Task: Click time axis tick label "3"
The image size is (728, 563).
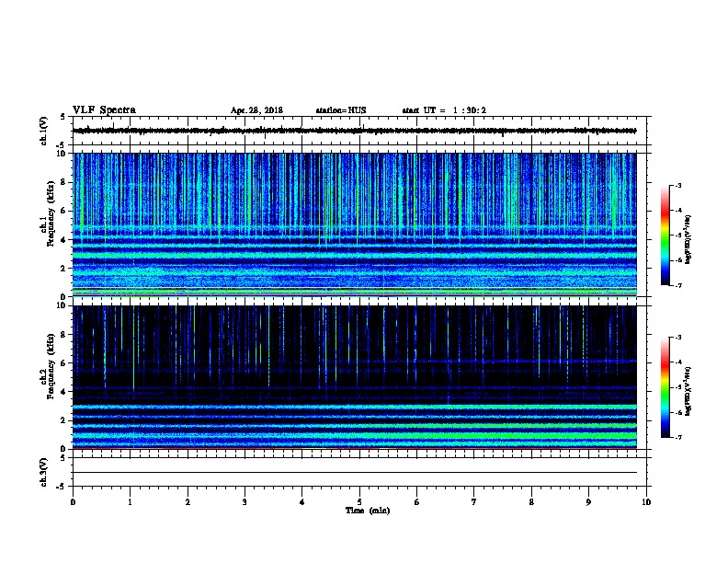Action: pyautogui.click(x=245, y=502)
